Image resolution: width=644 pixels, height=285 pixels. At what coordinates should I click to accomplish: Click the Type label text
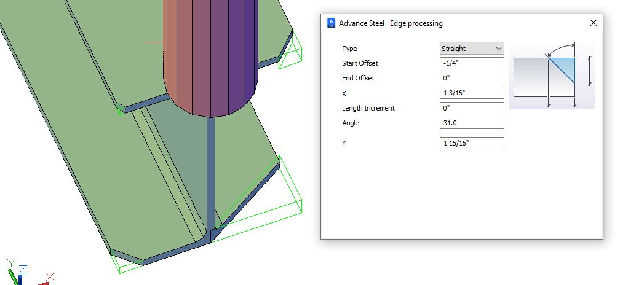click(x=349, y=49)
